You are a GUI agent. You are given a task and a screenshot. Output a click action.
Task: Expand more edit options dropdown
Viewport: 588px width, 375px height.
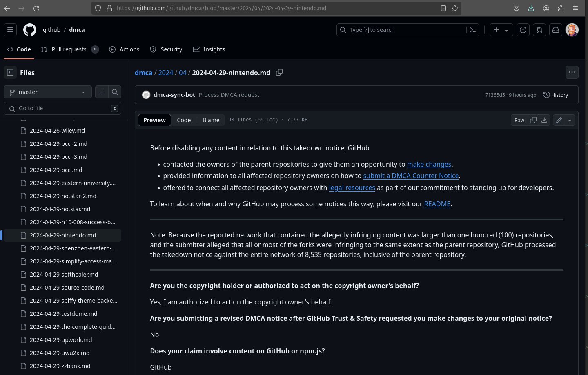(x=570, y=120)
